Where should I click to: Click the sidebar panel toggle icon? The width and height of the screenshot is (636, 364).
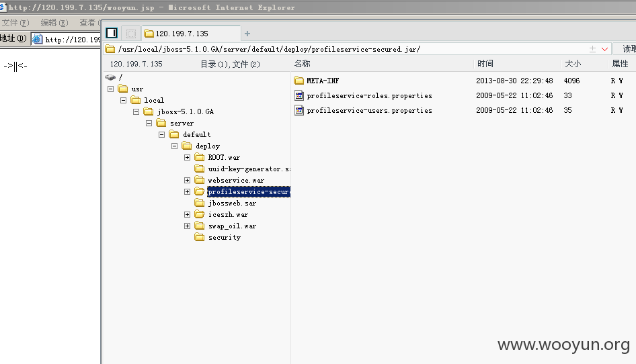click(112, 33)
